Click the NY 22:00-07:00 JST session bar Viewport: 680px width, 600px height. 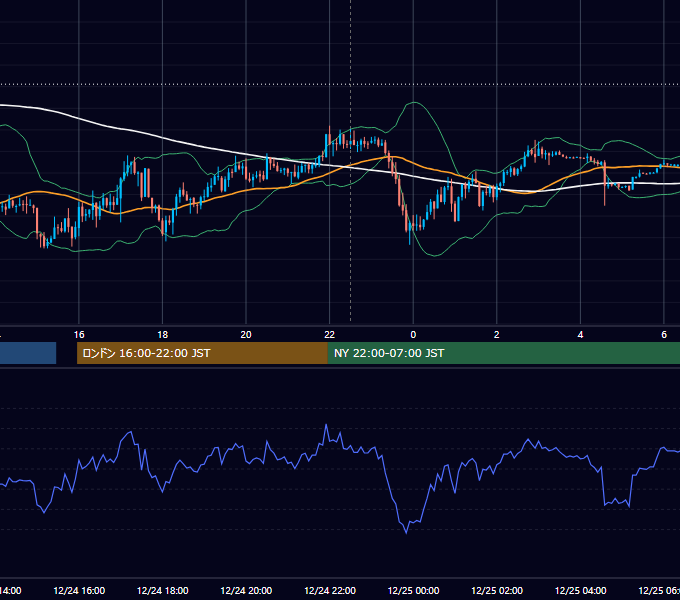point(503,353)
